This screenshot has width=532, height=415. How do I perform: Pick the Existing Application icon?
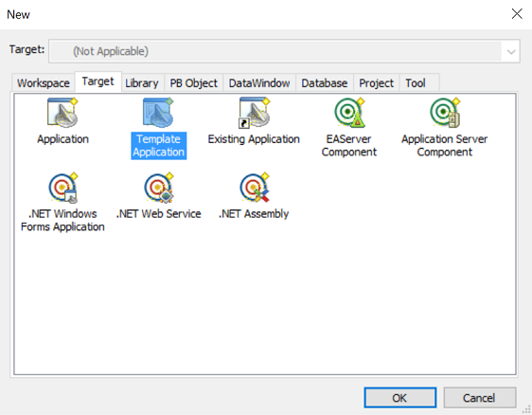pyautogui.click(x=254, y=113)
